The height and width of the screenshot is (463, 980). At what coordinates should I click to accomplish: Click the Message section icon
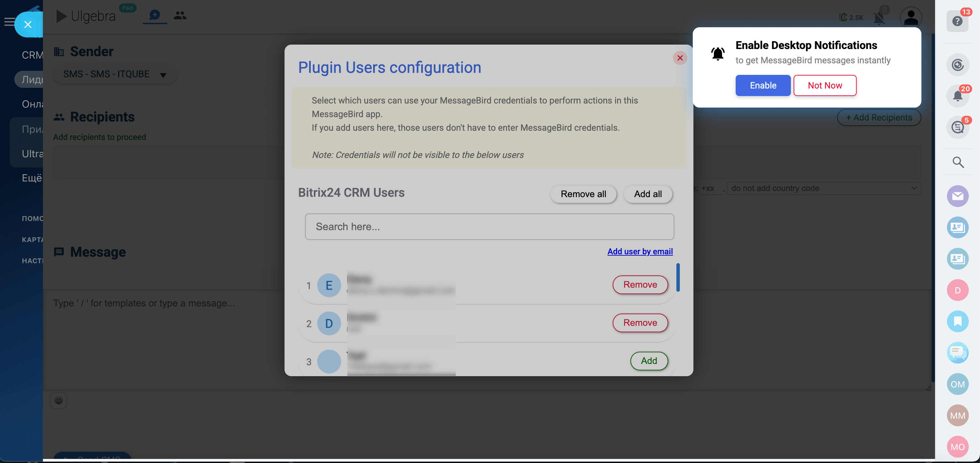pyautogui.click(x=59, y=252)
